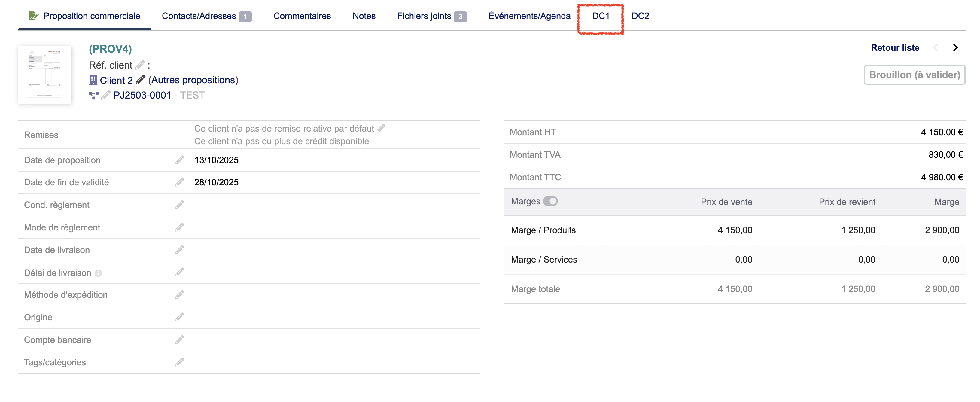
Task: Click pencil icon next to Cond. règlement
Action: point(180,205)
